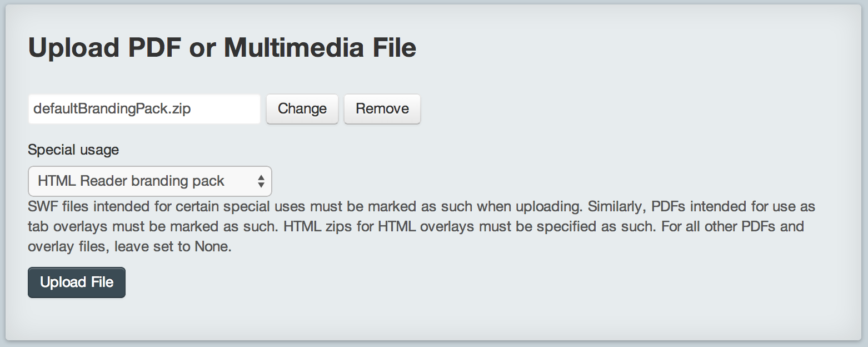Choose a different file via Change
868x347 pixels.
[x=302, y=108]
